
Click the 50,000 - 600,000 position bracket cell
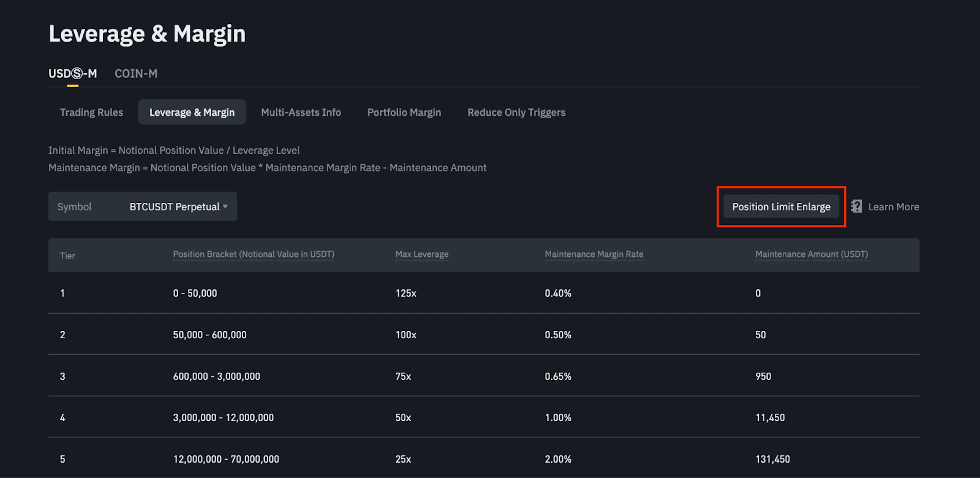(209, 335)
